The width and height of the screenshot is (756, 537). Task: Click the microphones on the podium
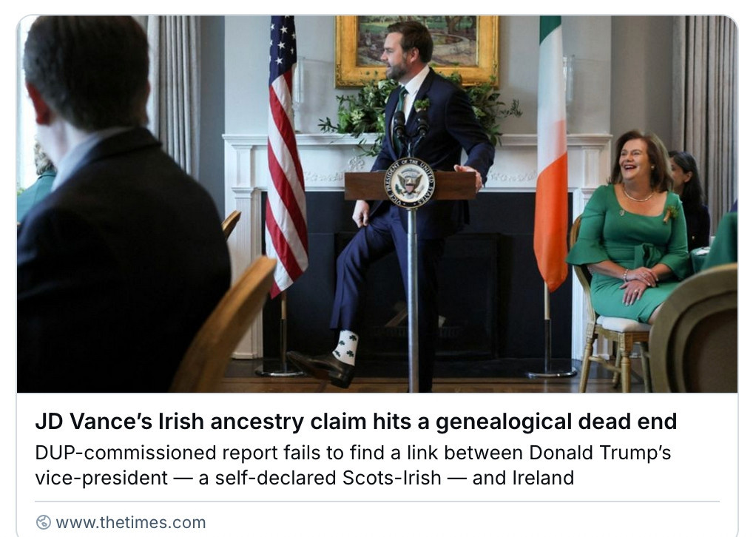coord(411,126)
